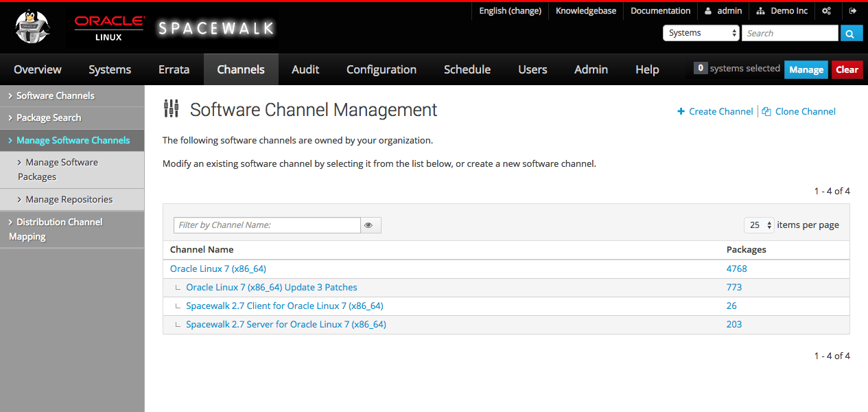Click the 0 systems selected indicator

click(737, 68)
